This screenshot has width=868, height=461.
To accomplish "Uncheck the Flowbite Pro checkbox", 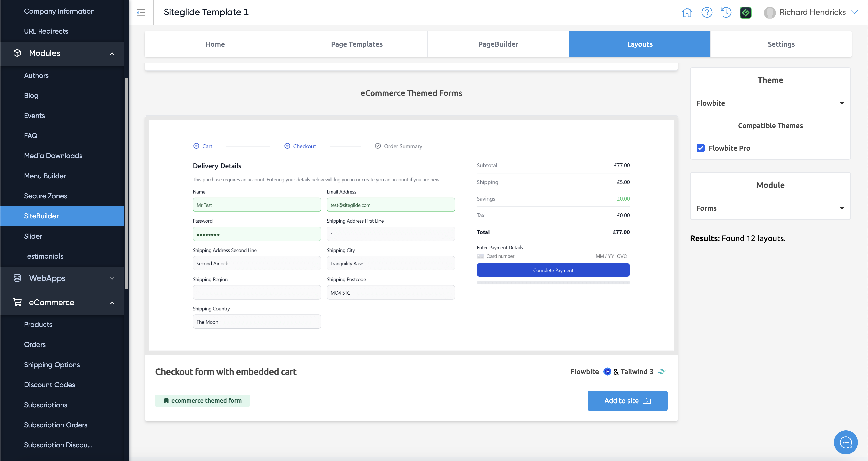I will 700,148.
